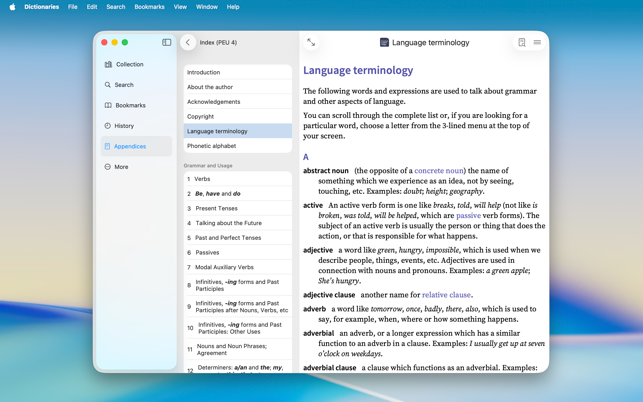
Task: Open the Acknowledgements entry
Action: coord(238,102)
